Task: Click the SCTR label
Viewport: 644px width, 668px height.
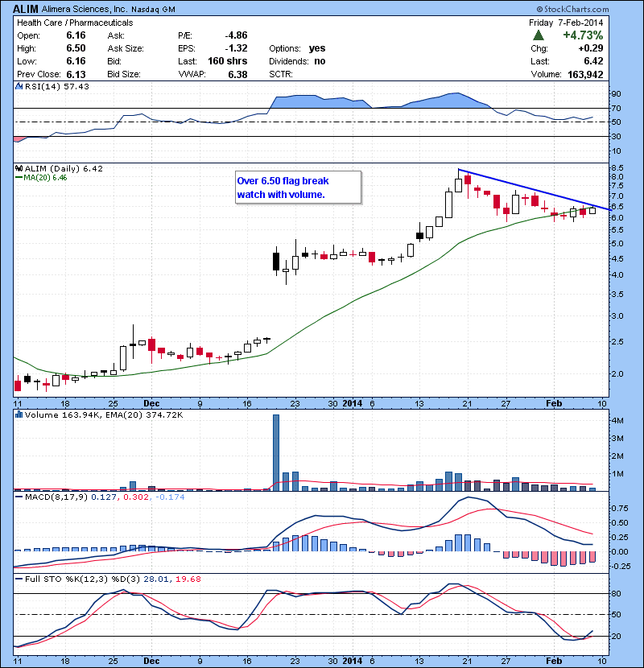Action: [281, 74]
